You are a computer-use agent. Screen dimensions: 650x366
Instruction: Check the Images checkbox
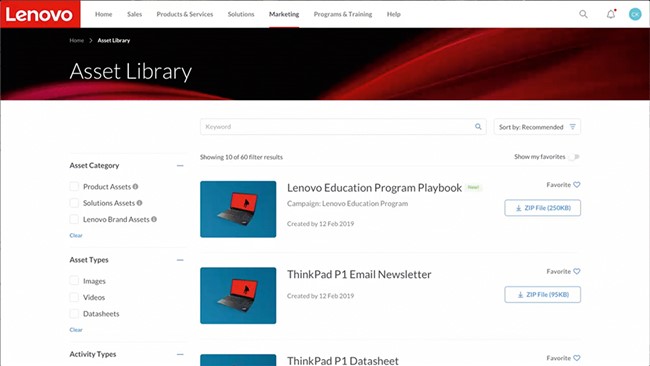(74, 281)
